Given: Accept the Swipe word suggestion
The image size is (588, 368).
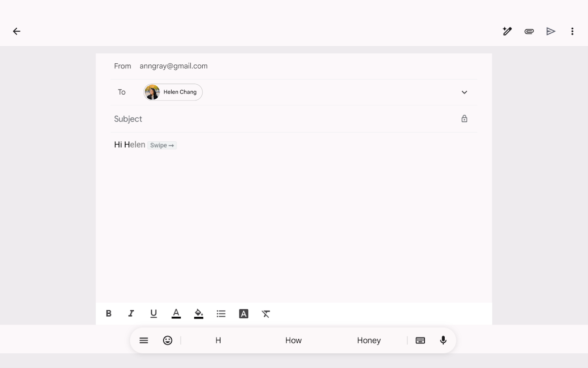Looking at the screenshot, I should (x=162, y=145).
